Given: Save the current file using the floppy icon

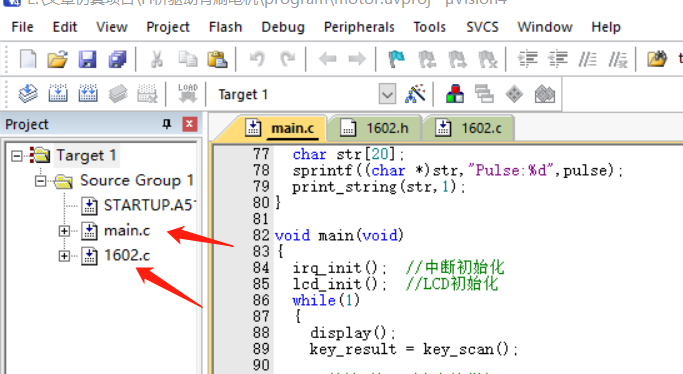Looking at the screenshot, I should 88,59.
